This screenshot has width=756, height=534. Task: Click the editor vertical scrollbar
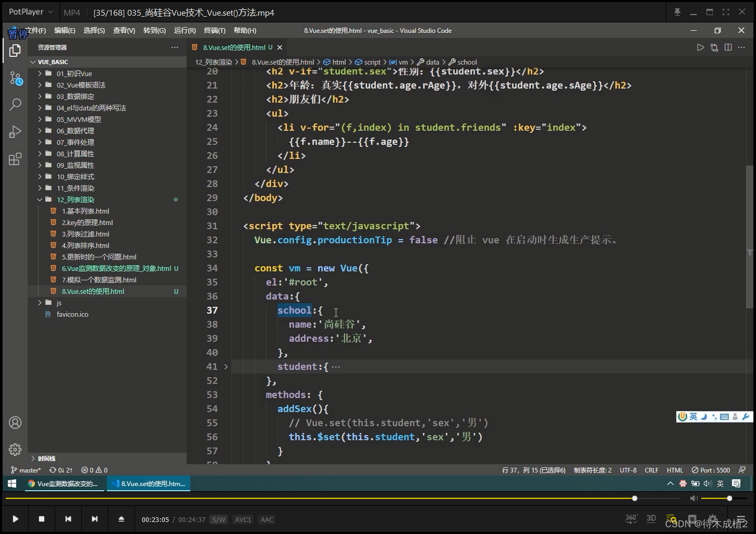(x=749, y=237)
